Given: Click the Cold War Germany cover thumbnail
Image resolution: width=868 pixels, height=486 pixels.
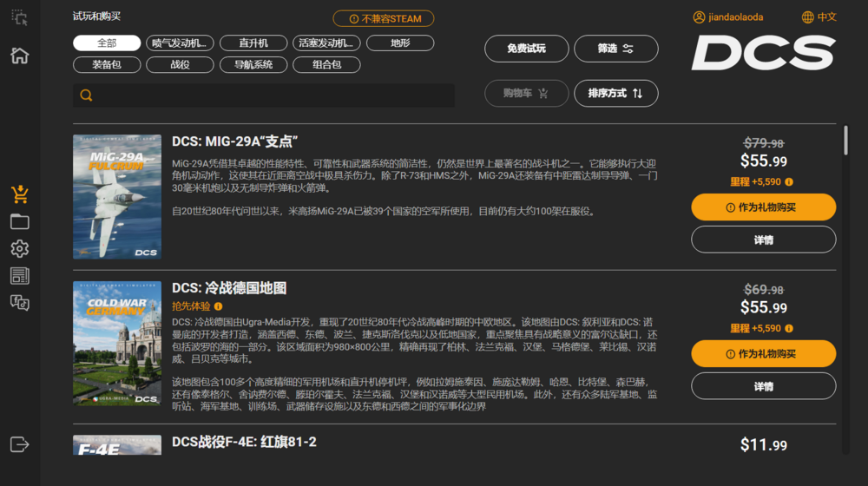Looking at the screenshot, I should (x=117, y=343).
